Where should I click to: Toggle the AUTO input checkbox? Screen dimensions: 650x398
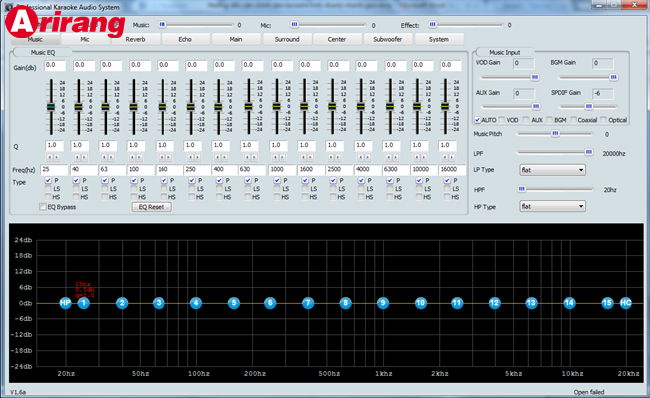coord(478,120)
